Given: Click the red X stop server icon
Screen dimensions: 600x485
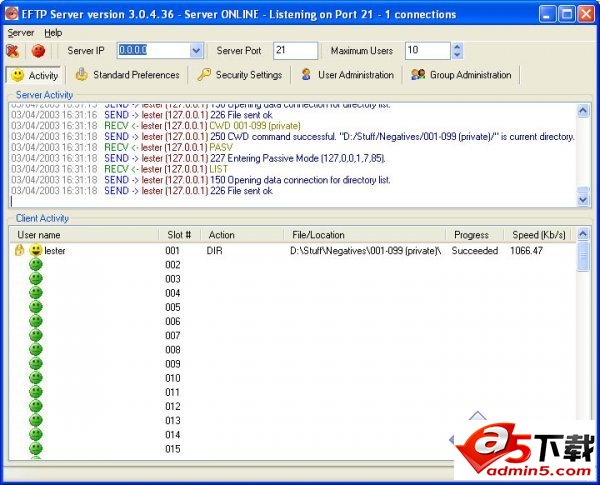Looking at the screenshot, I should tap(13, 50).
